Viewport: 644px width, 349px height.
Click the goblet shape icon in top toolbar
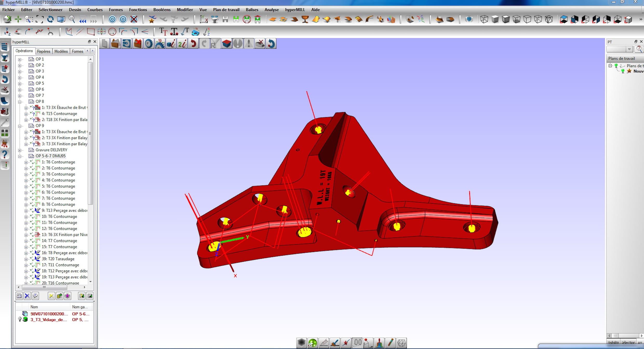[x=305, y=19]
